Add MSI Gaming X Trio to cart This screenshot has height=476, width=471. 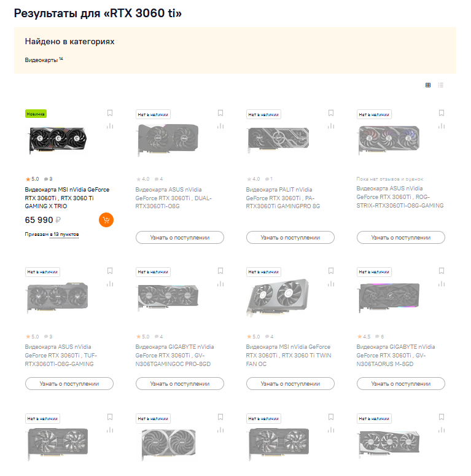[106, 220]
